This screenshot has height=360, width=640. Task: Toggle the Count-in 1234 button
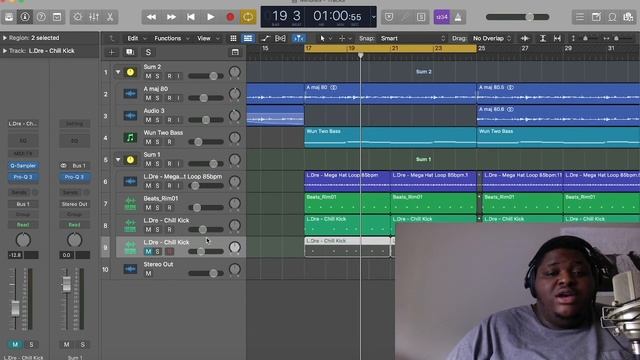tap(442, 17)
